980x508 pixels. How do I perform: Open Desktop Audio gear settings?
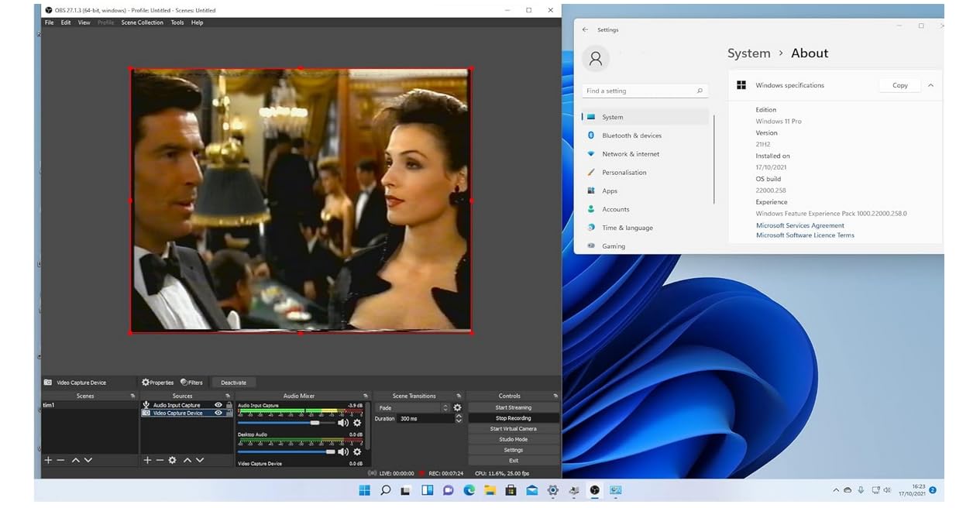[357, 451]
